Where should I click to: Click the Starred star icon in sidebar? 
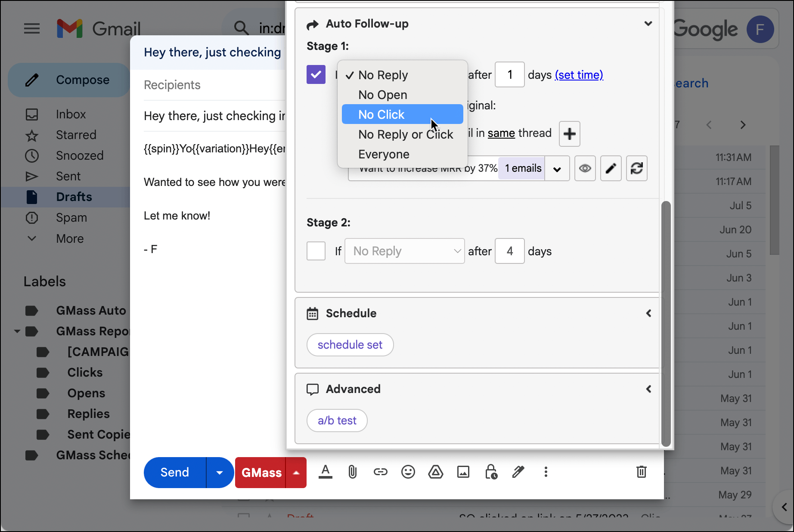[32, 135]
